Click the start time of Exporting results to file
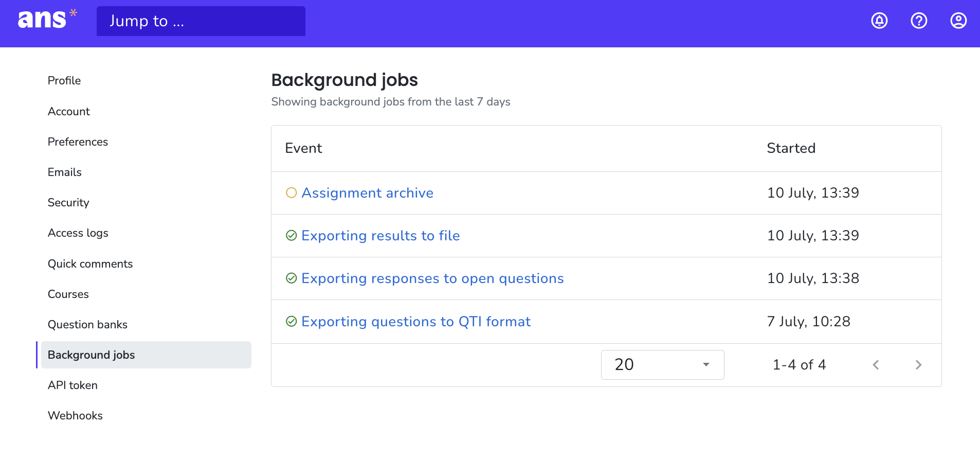The width and height of the screenshot is (980, 457). [x=813, y=236]
